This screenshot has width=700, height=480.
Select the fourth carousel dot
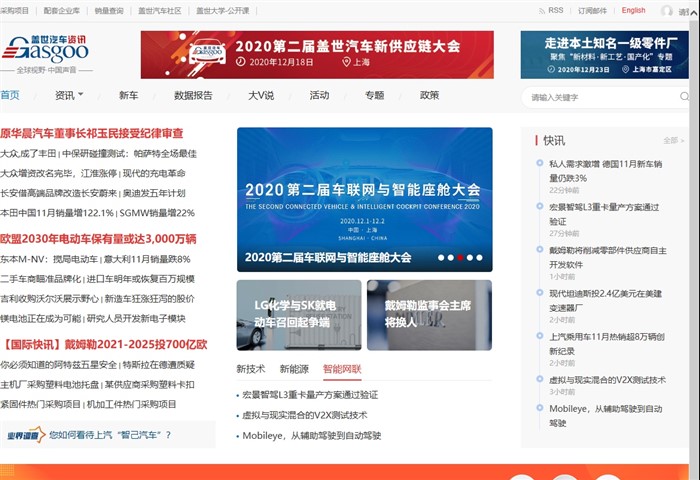pyautogui.click(x=470, y=258)
